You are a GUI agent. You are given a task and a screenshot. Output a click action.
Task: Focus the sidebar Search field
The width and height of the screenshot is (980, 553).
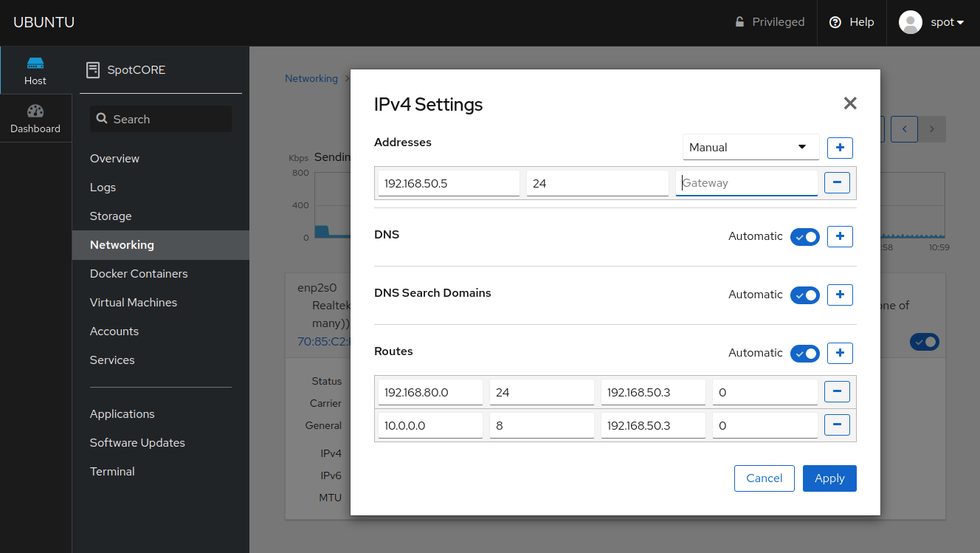(x=161, y=119)
